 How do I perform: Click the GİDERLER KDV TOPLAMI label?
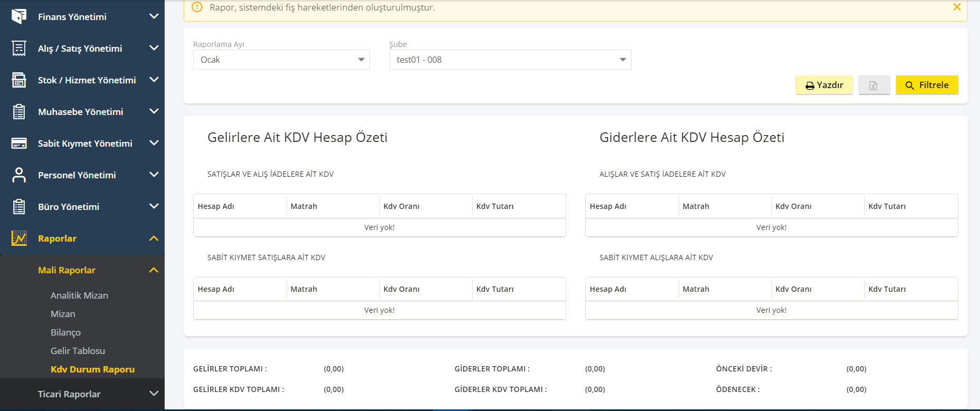pos(501,389)
